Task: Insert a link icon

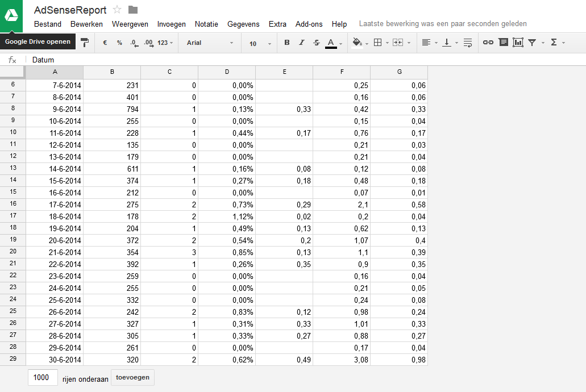Action: pyautogui.click(x=488, y=42)
